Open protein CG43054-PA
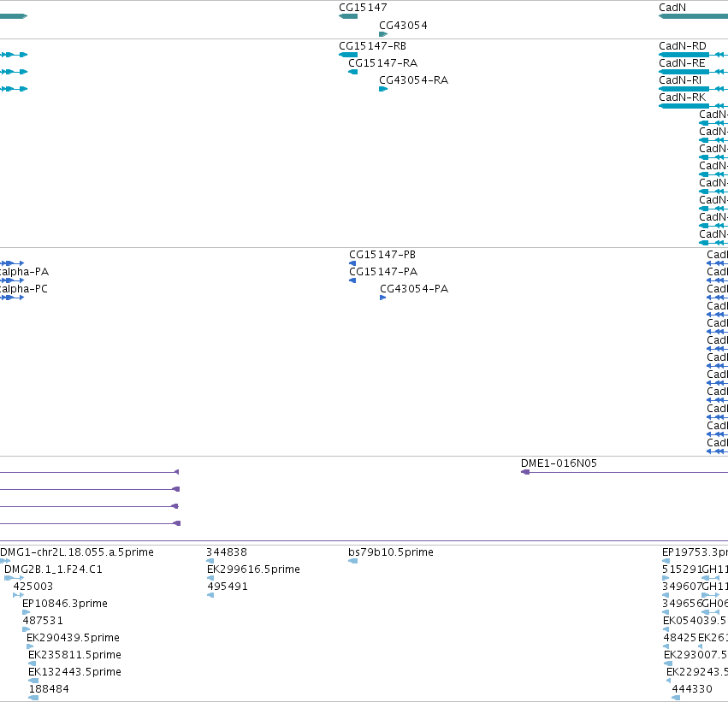 click(414, 289)
